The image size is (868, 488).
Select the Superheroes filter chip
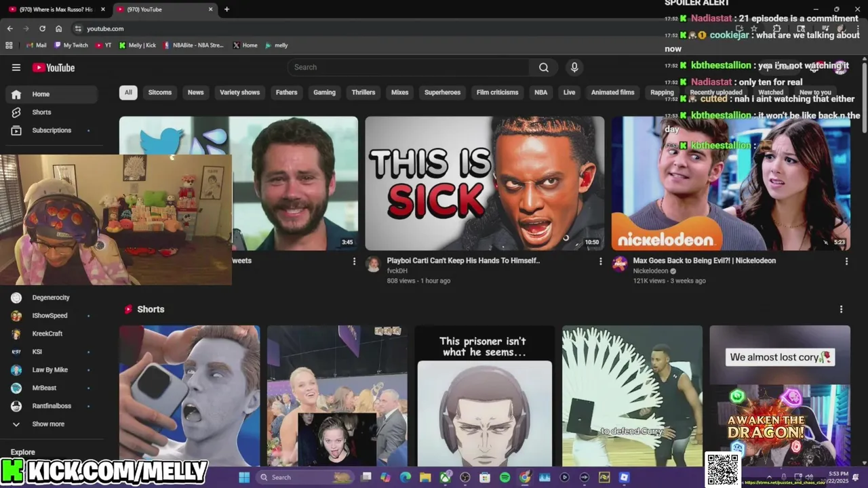[x=442, y=92]
